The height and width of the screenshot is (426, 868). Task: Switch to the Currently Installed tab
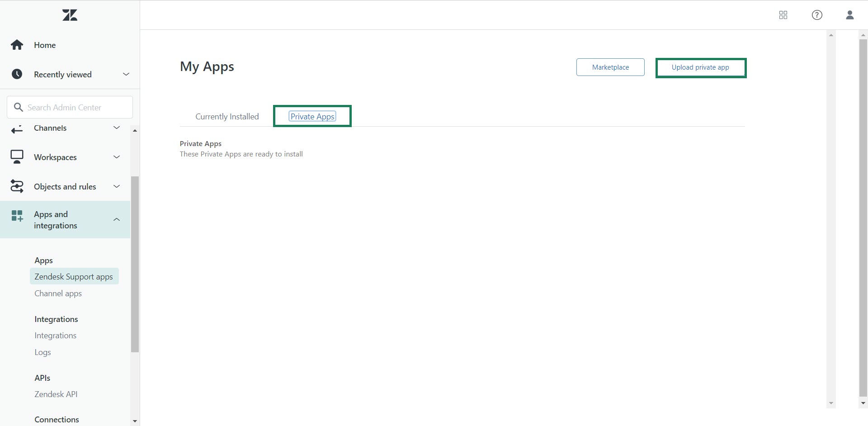point(227,117)
